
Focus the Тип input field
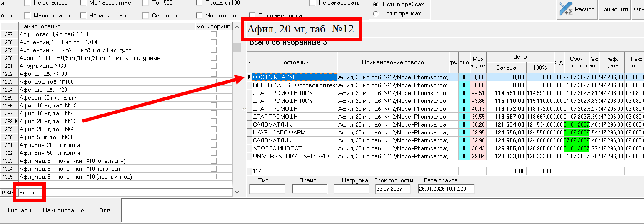[x=267, y=189]
